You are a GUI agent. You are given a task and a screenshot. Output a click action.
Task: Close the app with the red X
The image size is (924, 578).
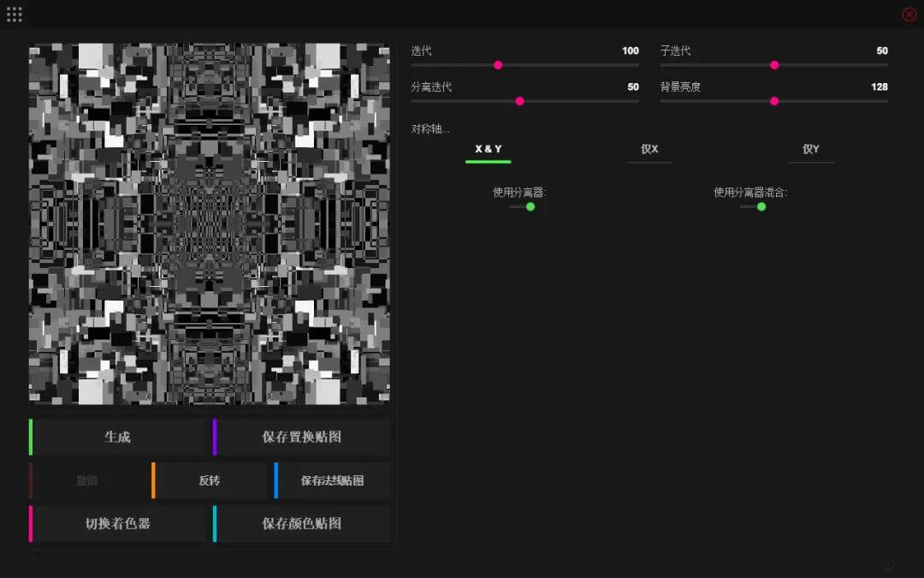pos(909,14)
